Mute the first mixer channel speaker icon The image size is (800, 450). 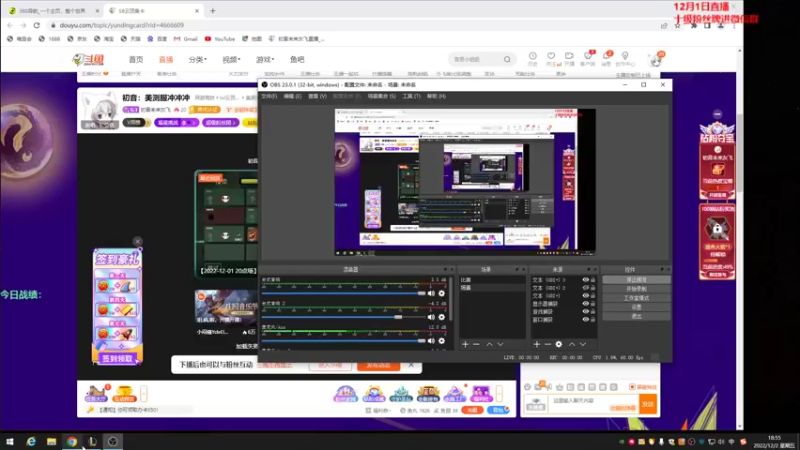click(431, 293)
